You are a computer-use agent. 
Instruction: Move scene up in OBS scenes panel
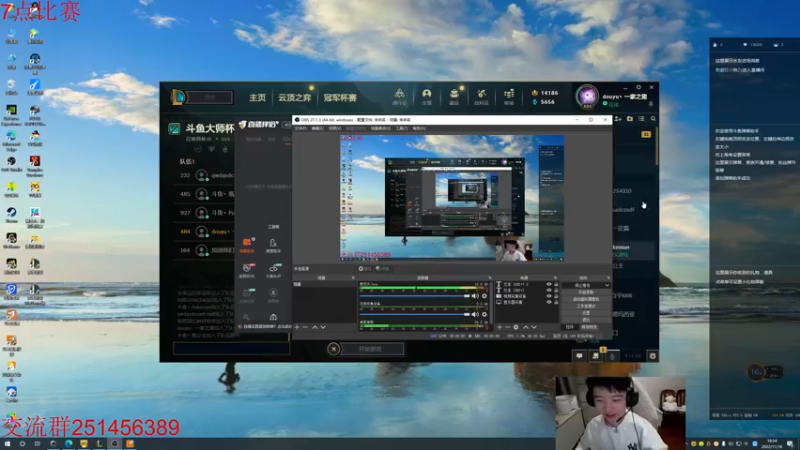click(x=314, y=327)
